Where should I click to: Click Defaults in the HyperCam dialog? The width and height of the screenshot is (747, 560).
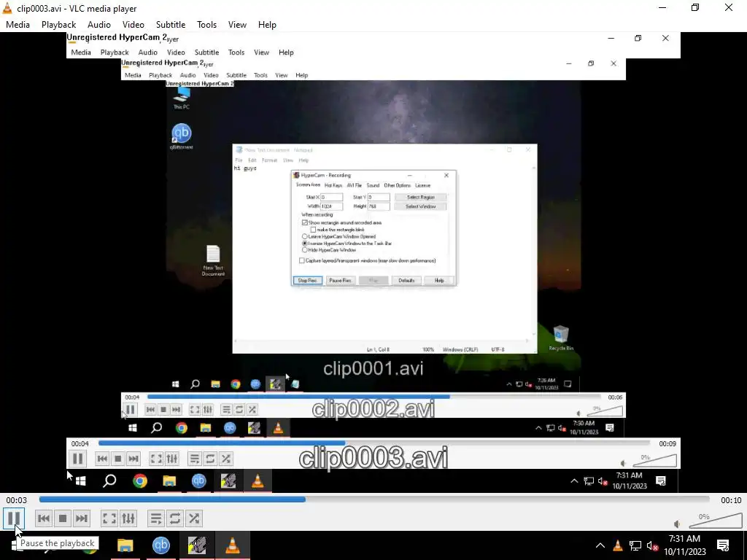pos(406,281)
